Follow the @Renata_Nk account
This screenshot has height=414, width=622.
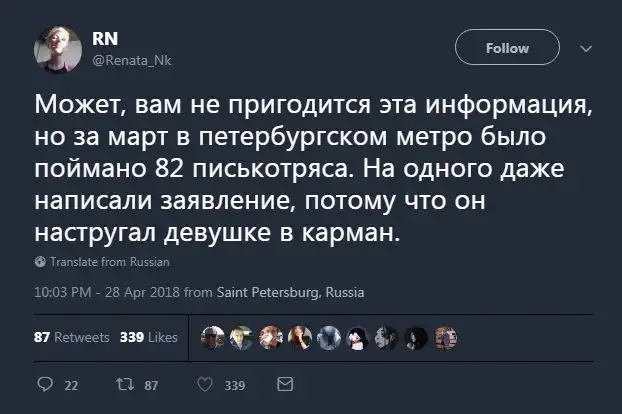[507, 47]
